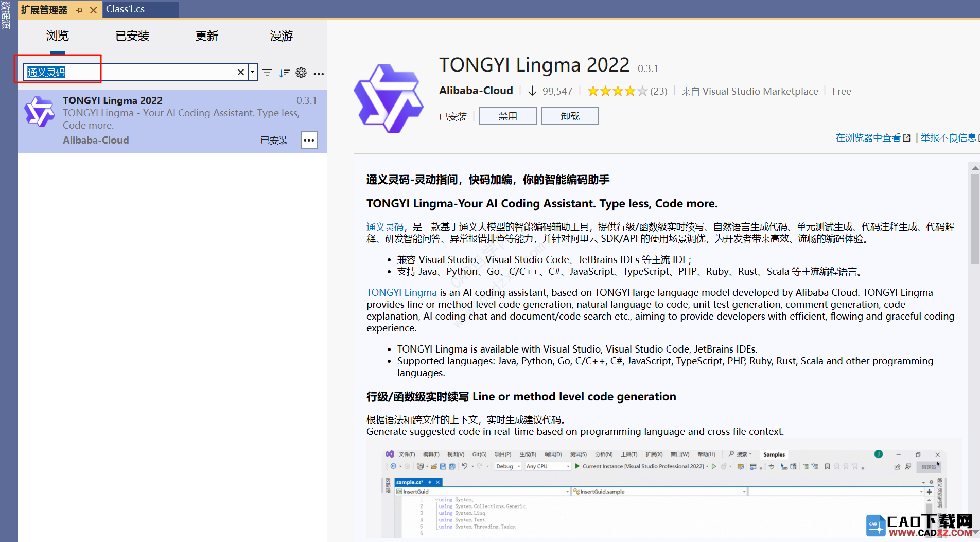The width and height of the screenshot is (980, 542).
Task: Click the details pane scrollbar thumb
Action: tap(975, 219)
